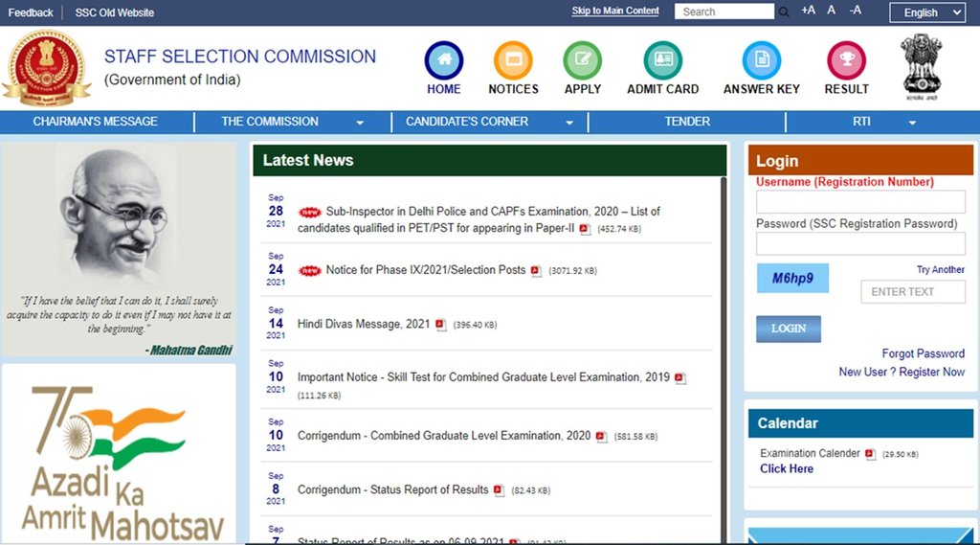Decrease font size with -A
This screenshot has height=545, width=980.
(x=855, y=10)
